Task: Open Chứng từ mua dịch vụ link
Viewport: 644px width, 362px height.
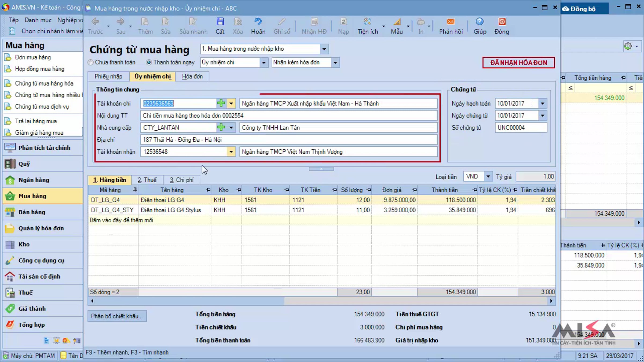Action: pyautogui.click(x=42, y=106)
